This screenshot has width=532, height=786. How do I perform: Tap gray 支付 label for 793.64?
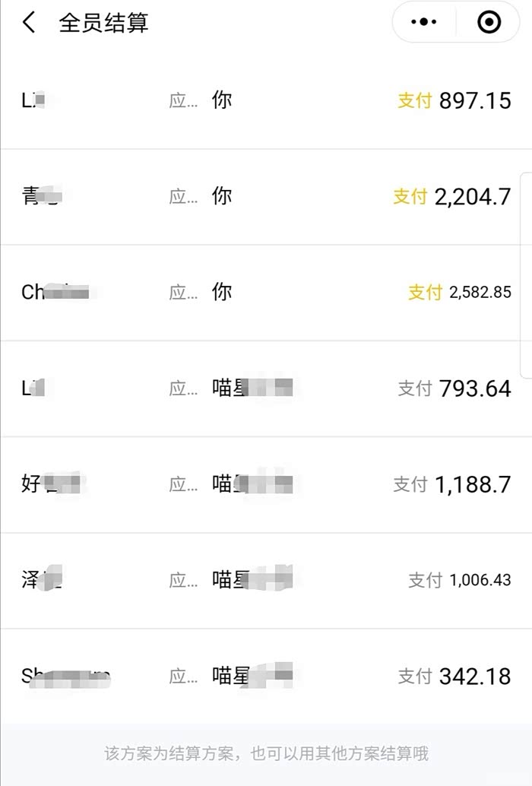[x=415, y=388]
